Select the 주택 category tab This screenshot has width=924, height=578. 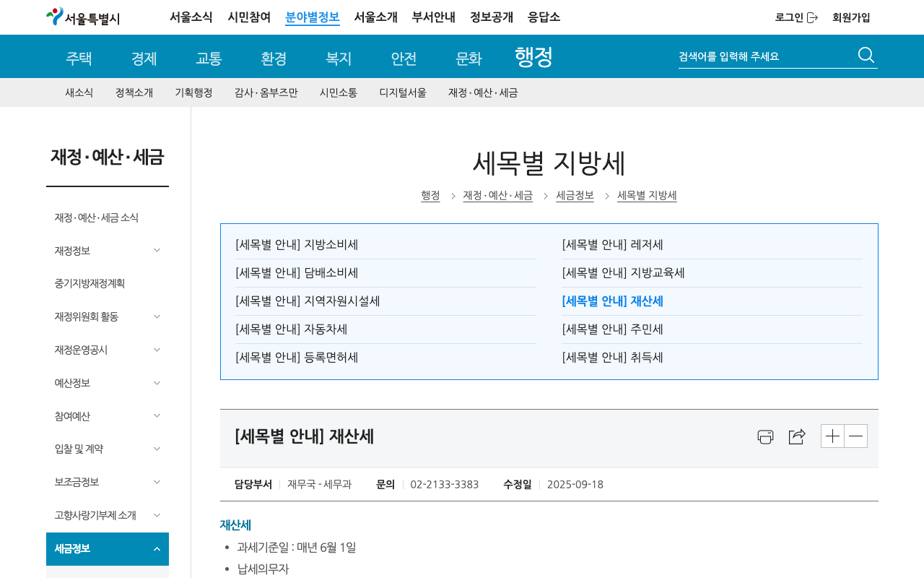click(x=79, y=59)
